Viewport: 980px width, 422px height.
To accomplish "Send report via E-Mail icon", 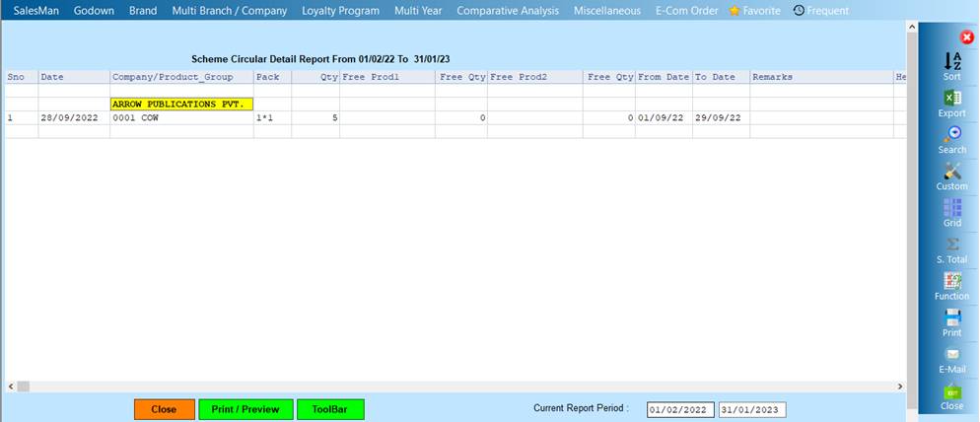I will 951,354.
